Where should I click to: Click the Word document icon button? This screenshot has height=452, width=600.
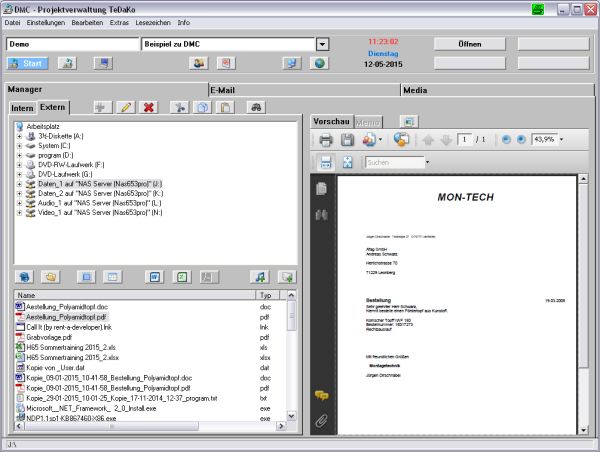coord(155,276)
